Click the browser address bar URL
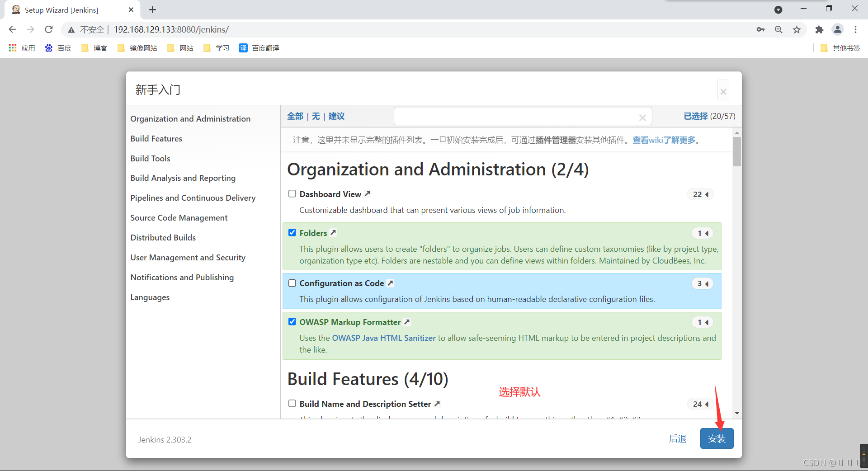Image resolution: width=868 pixels, height=471 pixels. point(171,29)
